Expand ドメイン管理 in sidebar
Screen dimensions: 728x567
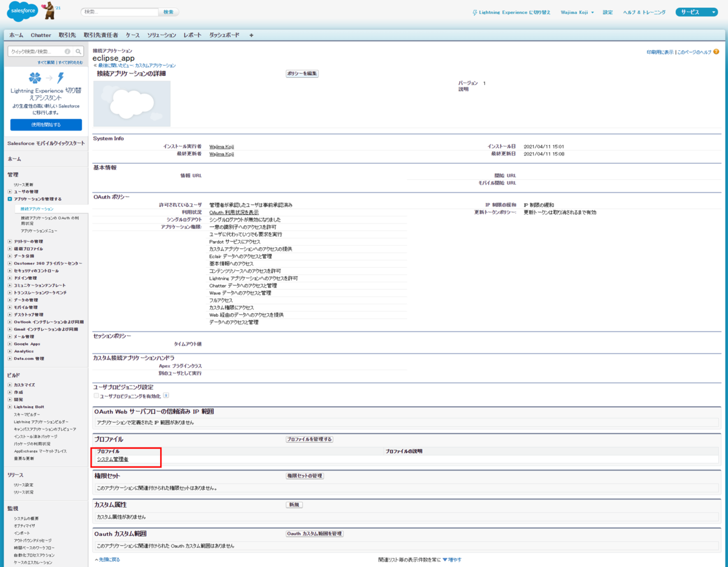click(9, 278)
